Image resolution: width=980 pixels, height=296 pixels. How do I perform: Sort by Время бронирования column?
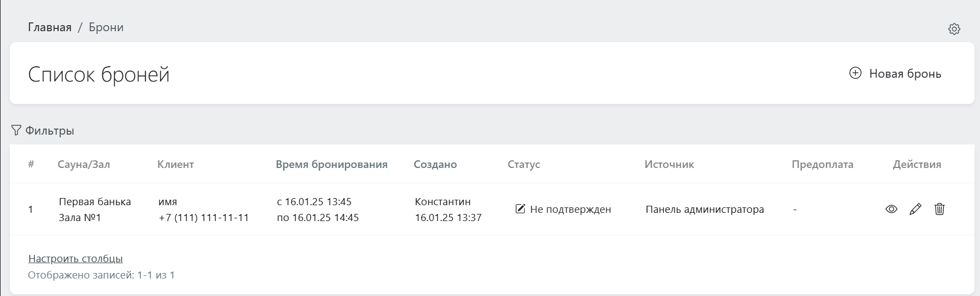click(331, 164)
